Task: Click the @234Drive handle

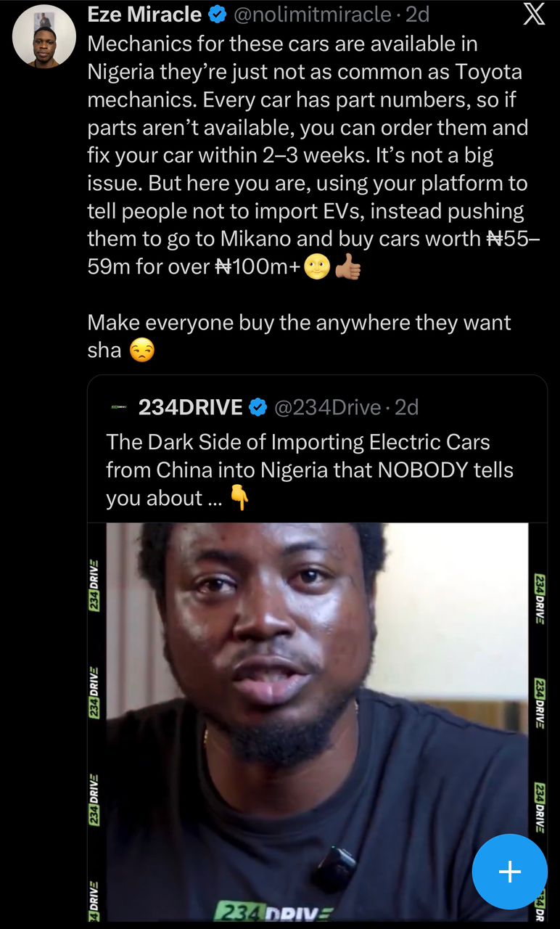Action: 327,408
